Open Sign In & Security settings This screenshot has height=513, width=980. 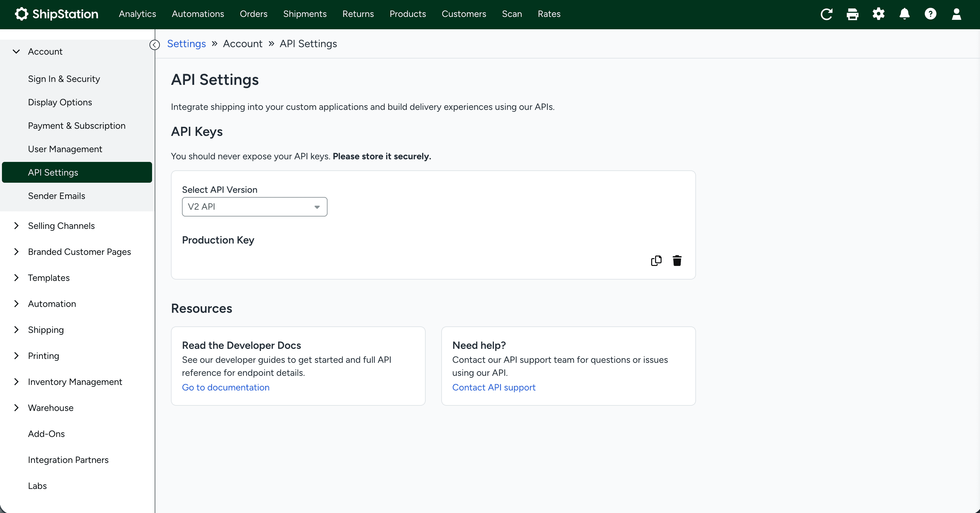[64, 79]
